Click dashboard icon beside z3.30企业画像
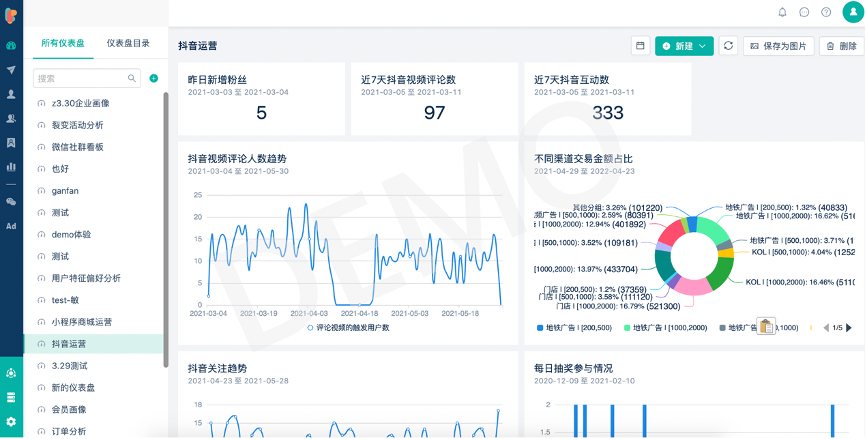Viewport: 866px width, 439px height. [x=41, y=103]
